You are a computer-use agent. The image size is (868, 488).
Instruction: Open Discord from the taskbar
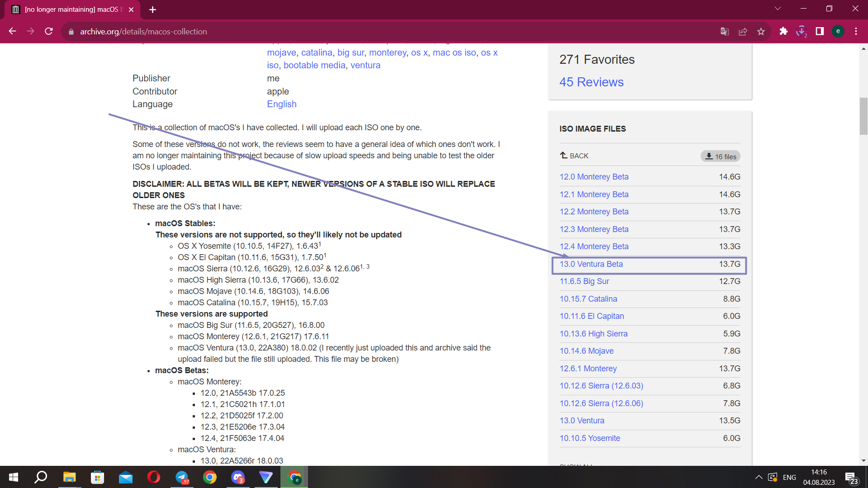coord(238,477)
